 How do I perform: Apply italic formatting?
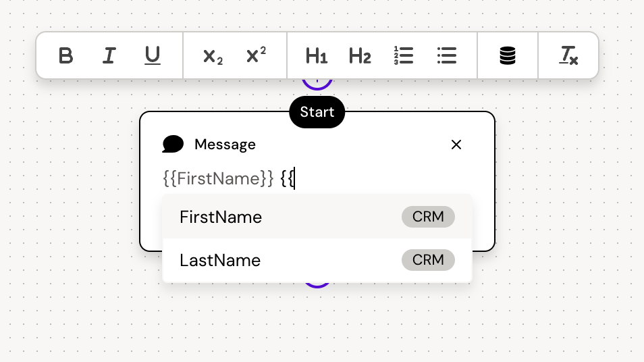pos(109,55)
